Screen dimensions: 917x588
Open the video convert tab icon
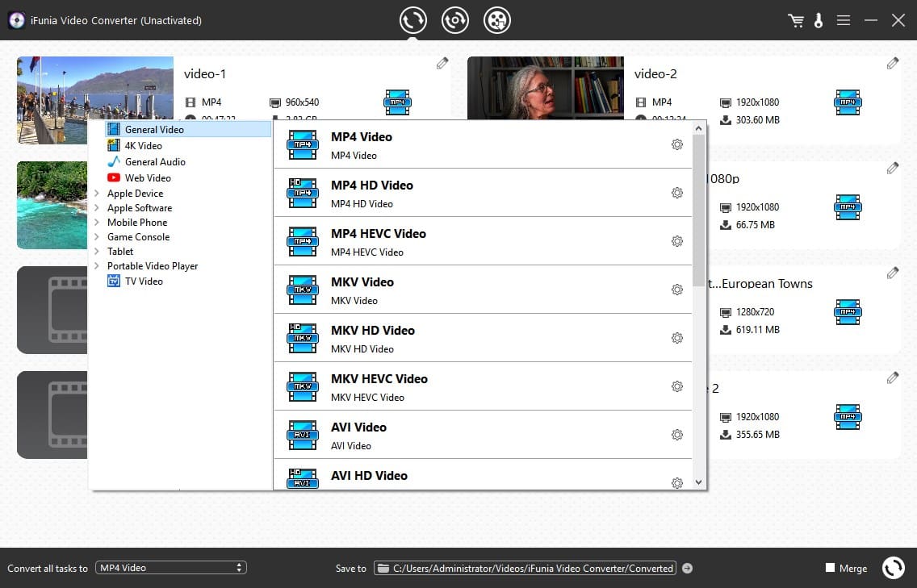click(x=413, y=20)
